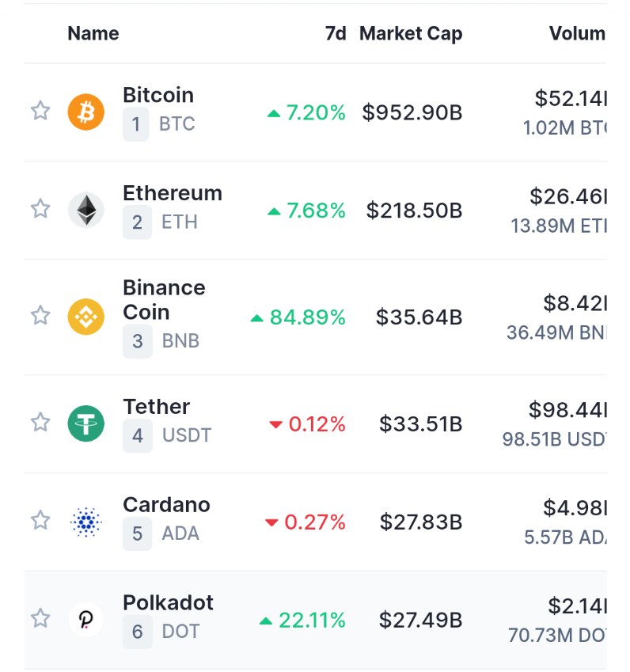Click the Binance Coin logo icon
Viewport: 630px width, 672px height.
pos(85,317)
